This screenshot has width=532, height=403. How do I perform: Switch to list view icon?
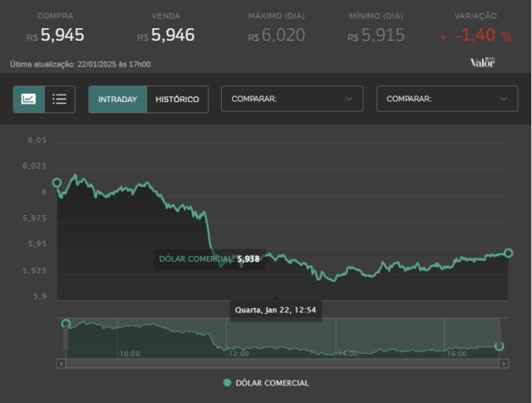pyautogui.click(x=60, y=99)
